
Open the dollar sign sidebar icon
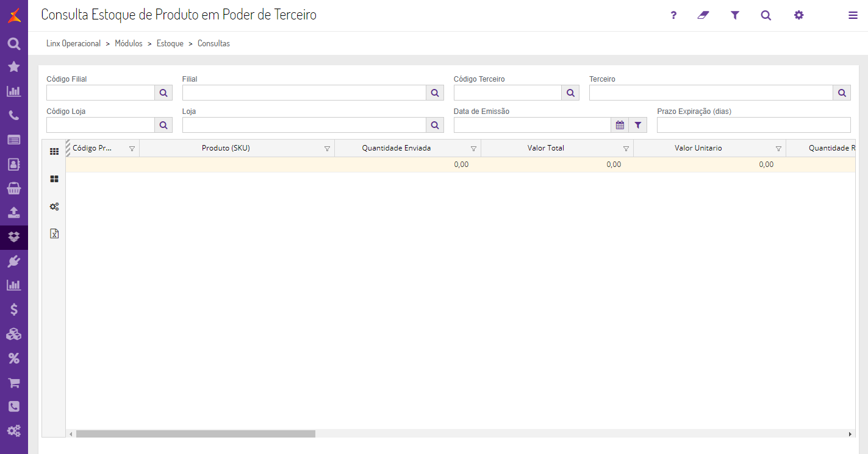pos(14,310)
